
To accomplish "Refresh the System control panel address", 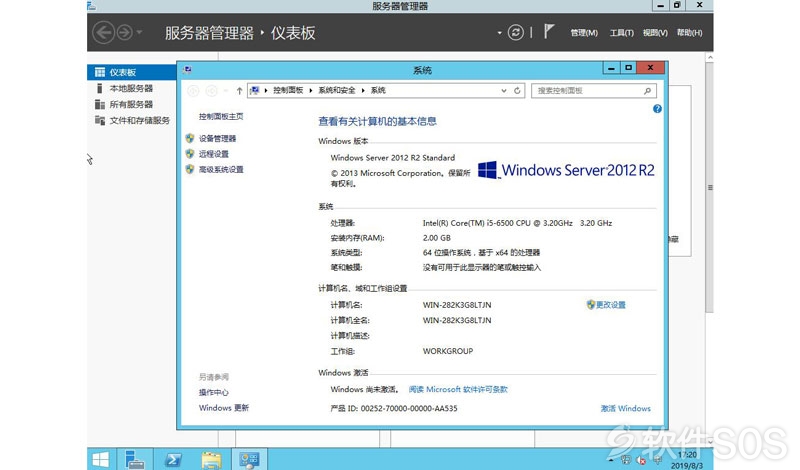I will tap(517, 90).
